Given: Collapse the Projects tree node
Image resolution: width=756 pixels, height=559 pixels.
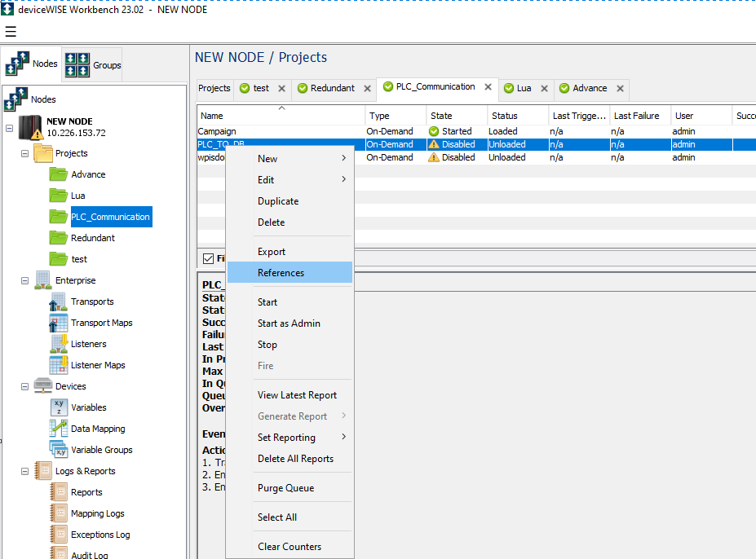Looking at the screenshot, I should [x=24, y=153].
